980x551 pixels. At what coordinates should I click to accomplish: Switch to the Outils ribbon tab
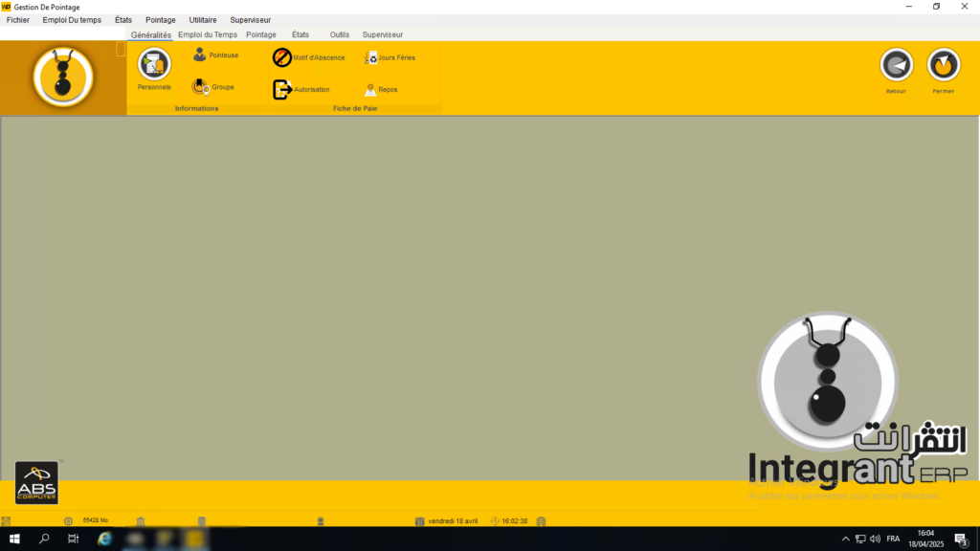(339, 34)
